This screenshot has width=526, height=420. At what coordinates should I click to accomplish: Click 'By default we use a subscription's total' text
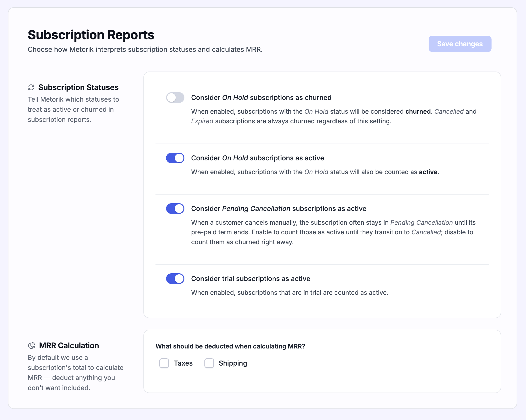tap(76, 373)
